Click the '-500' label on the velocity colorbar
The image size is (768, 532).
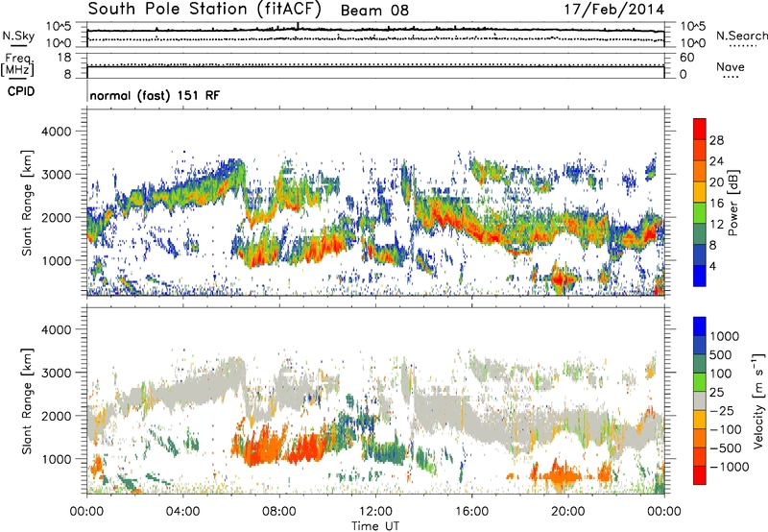(726, 448)
